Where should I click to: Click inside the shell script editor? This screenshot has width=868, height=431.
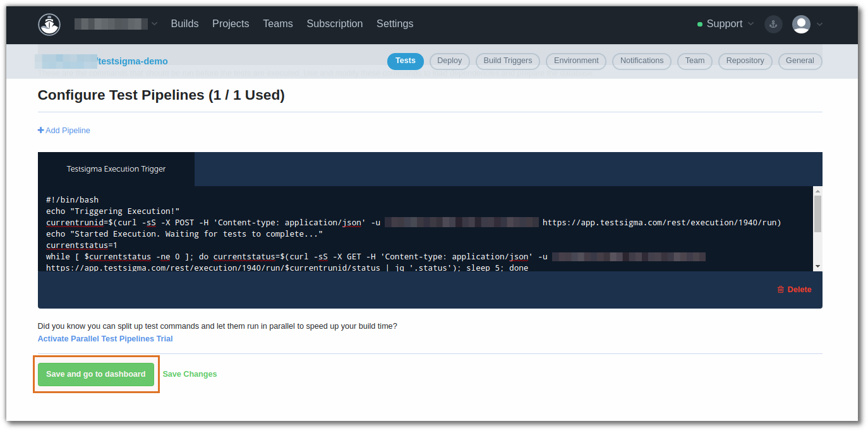click(379, 233)
